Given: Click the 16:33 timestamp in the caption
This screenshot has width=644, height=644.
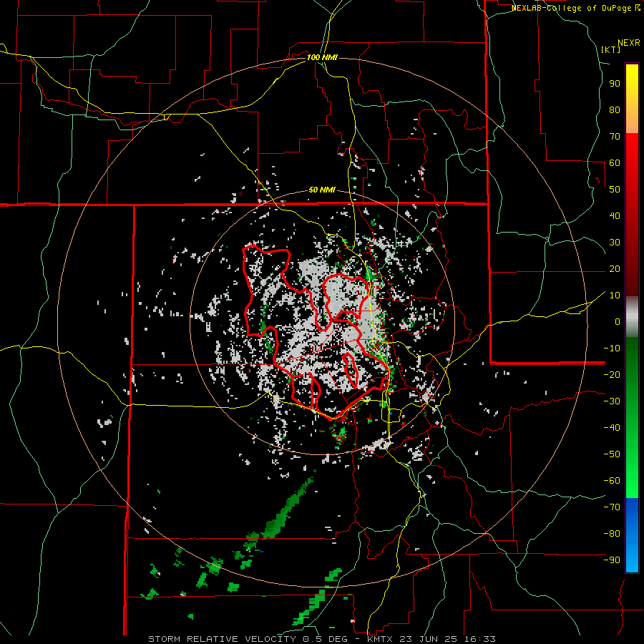Looking at the screenshot, I should (481, 639).
